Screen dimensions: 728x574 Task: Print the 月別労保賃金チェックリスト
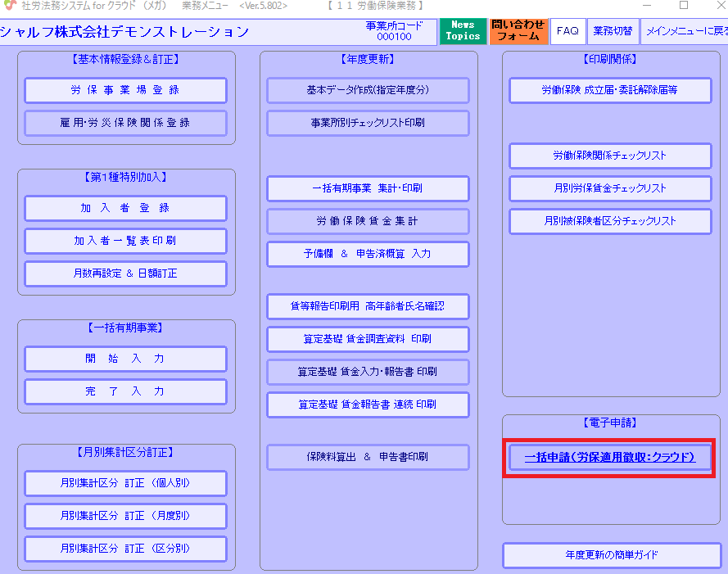[610, 188]
